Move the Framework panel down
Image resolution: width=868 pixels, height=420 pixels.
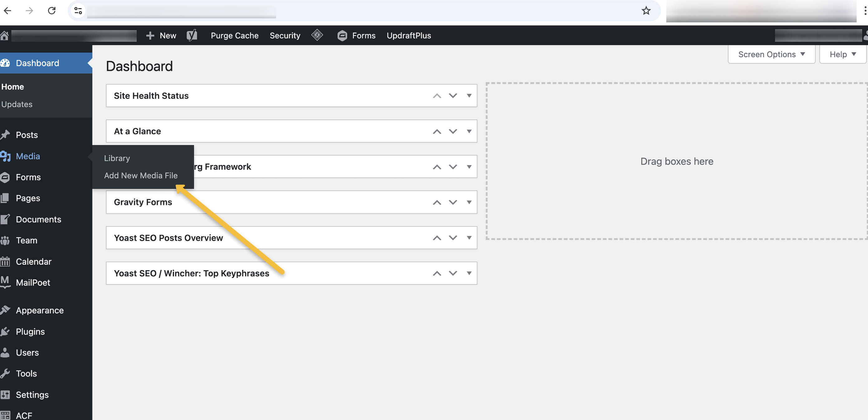point(453,167)
